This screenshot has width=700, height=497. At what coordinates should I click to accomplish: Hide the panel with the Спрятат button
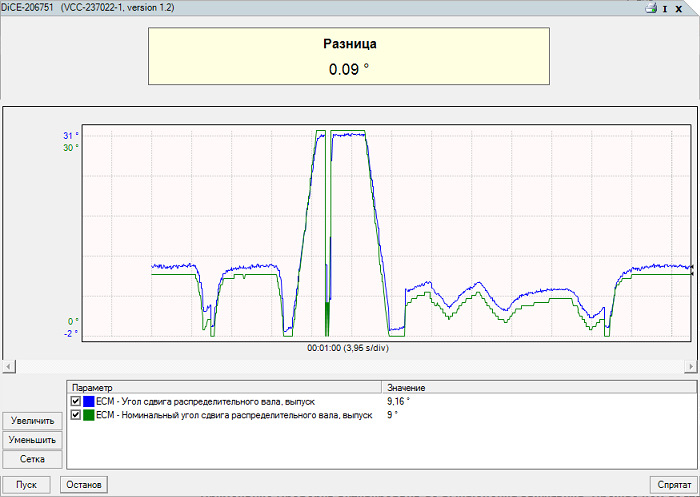coord(674,484)
